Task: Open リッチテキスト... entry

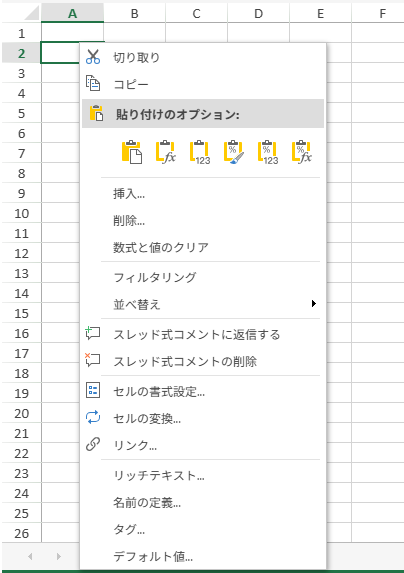Action: 203,475
